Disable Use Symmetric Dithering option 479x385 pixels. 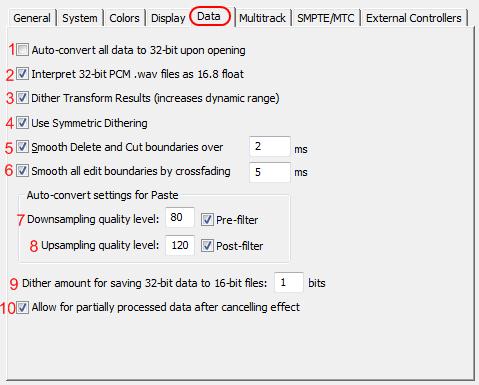pyautogui.click(x=22, y=123)
